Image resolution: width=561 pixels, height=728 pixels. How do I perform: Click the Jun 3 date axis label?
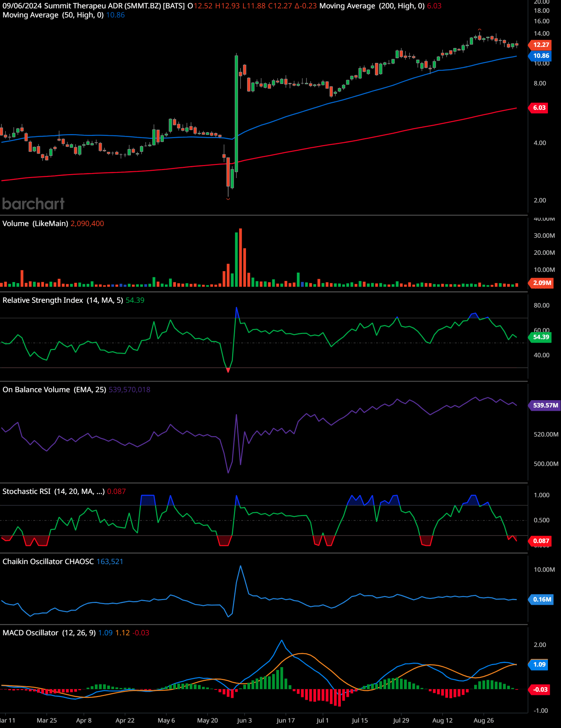[x=245, y=720]
